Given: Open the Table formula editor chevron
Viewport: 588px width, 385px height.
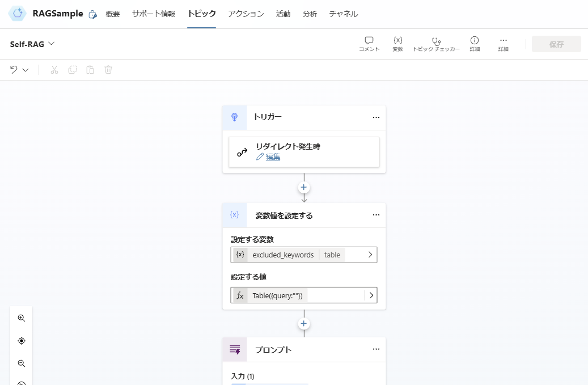Looking at the screenshot, I should [371, 295].
